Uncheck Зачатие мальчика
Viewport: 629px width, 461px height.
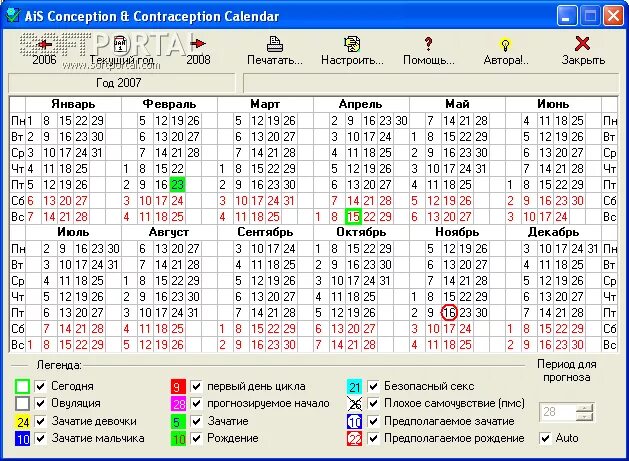(40, 438)
